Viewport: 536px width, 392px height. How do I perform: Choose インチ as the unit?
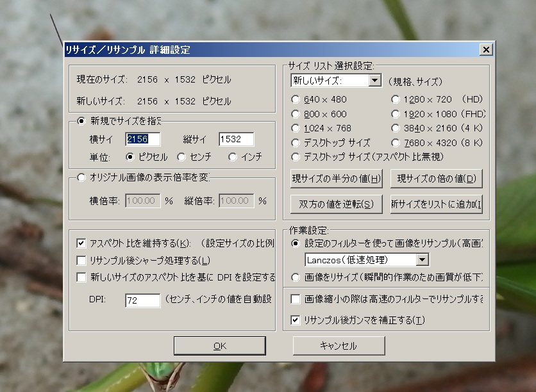232,157
